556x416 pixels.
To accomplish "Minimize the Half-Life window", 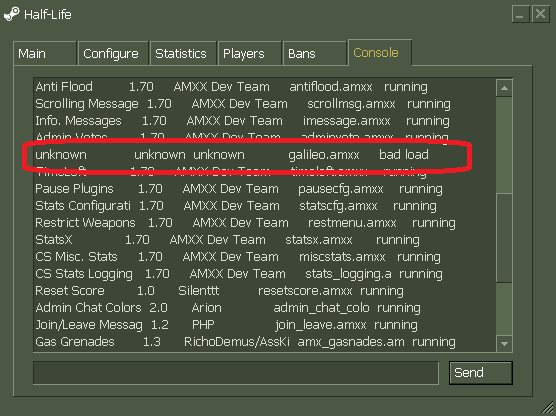I will tap(521, 15).
